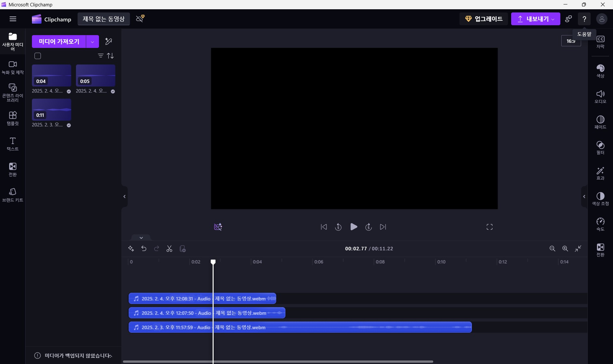Viewport: 613px width, 364px height.
Task: Enter fullscreen preview mode
Action: click(489, 227)
